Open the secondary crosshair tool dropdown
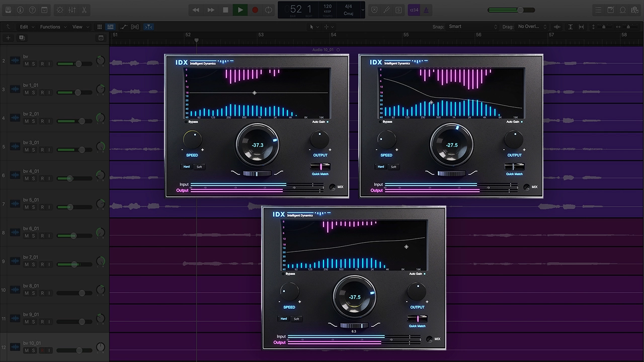The width and height of the screenshot is (644, 362). 329,27
